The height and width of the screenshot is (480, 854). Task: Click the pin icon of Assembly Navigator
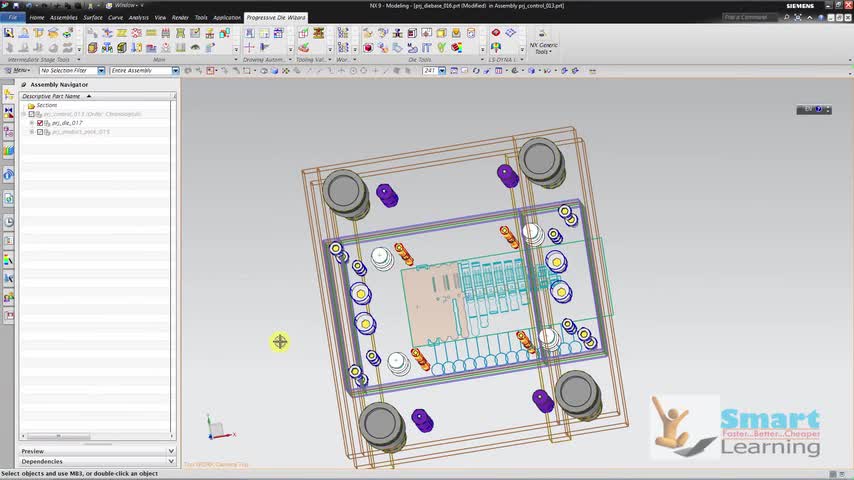pos(23,85)
